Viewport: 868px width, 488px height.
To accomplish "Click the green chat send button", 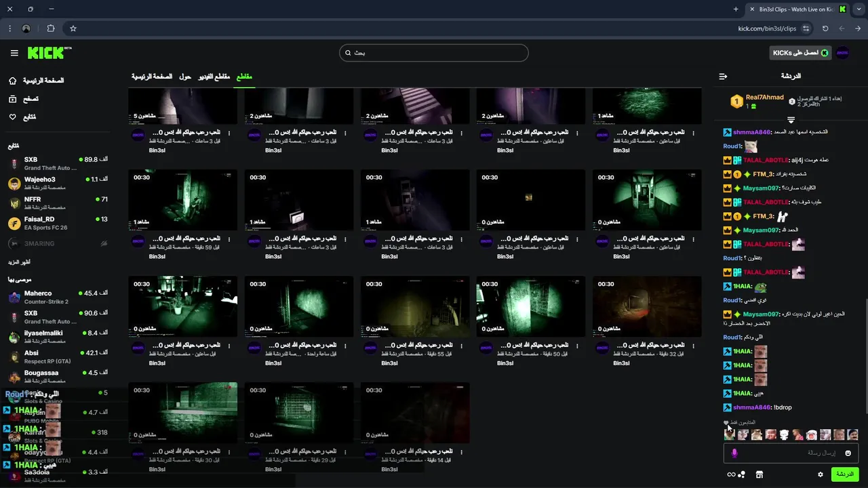I will pyautogui.click(x=845, y=474).
